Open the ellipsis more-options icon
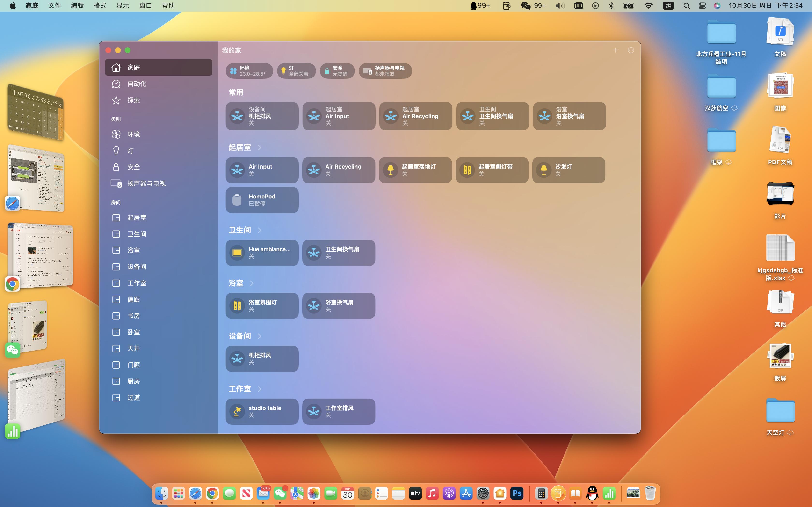812x507 pixels. click(x=631, y=50)
